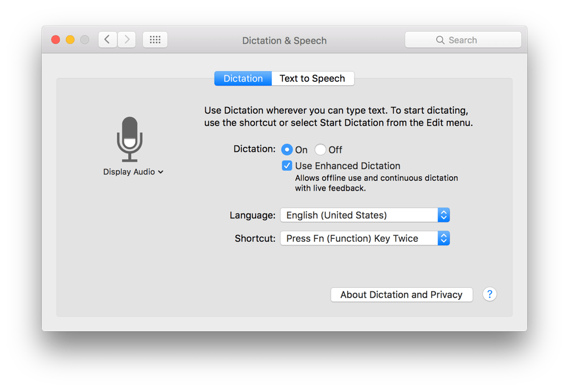This screenshot has width=569, height=392.
Task: Click the magnifying glass in the search field
Action: 440,39
